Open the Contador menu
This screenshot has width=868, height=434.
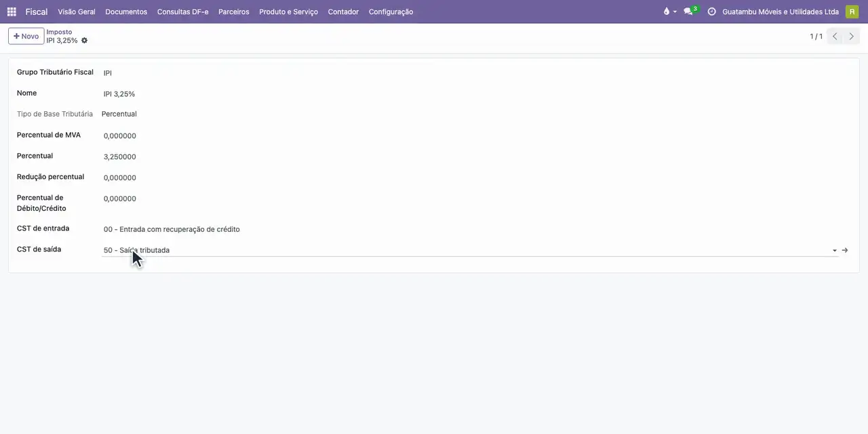coord(343,12)
